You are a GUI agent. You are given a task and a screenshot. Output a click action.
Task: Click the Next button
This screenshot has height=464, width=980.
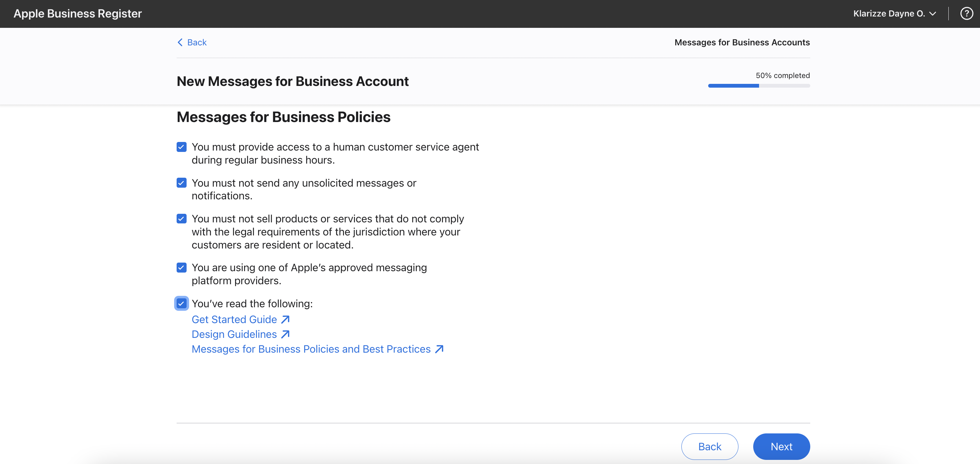781,446
